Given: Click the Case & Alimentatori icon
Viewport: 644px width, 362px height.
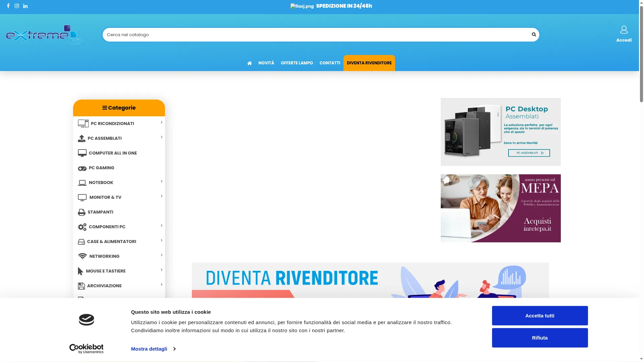Looking at the screenshot, I should (x=82, y=242).
